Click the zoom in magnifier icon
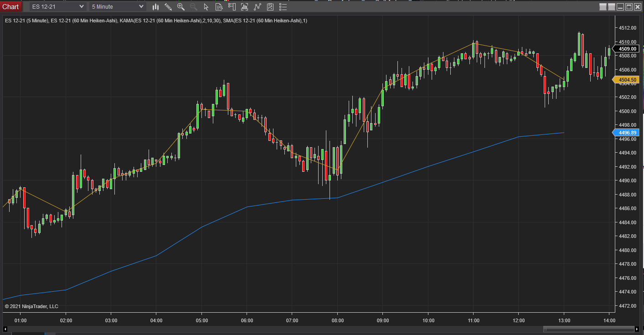 coord(181,7)
